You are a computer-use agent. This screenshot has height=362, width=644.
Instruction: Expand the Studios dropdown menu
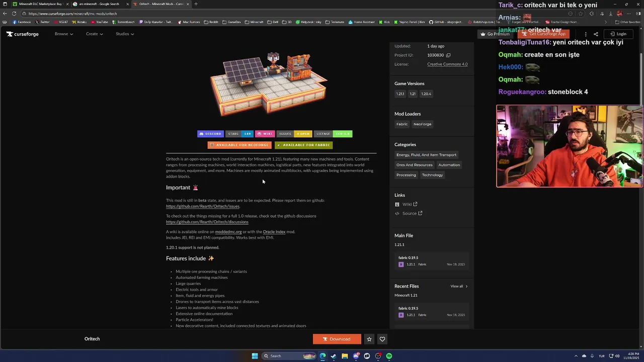125,34
